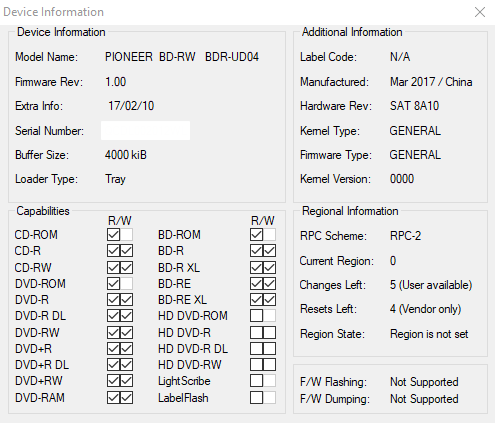Toggle the DVD-RAM write checkbox
Screen dimensions: 495x423
coord(126,397)
